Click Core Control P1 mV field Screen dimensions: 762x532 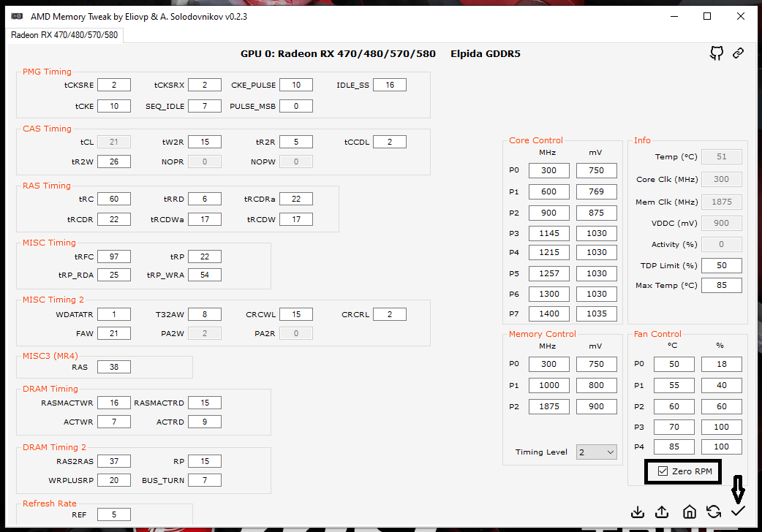pos(596,191)
